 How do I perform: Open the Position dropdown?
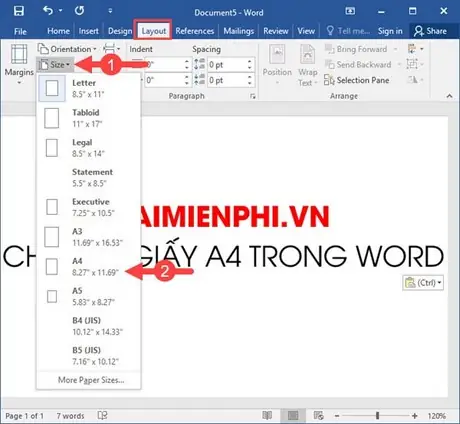click(x=277, y=64)
